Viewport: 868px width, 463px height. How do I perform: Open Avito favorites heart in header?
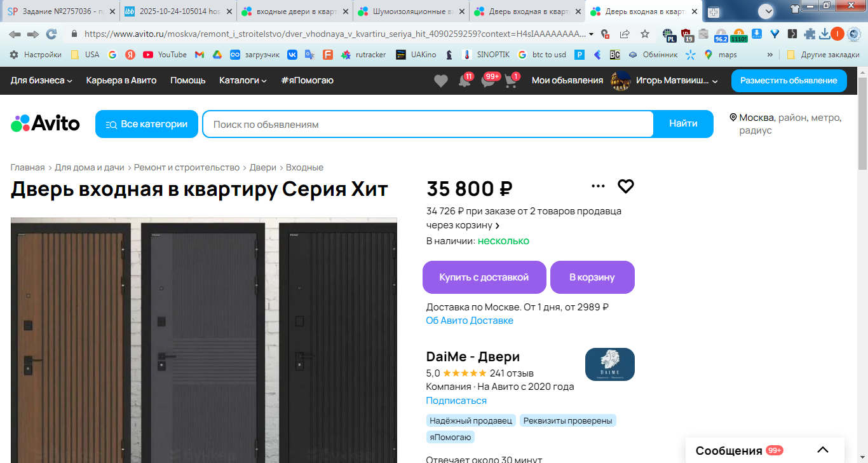tap(441, 81)
